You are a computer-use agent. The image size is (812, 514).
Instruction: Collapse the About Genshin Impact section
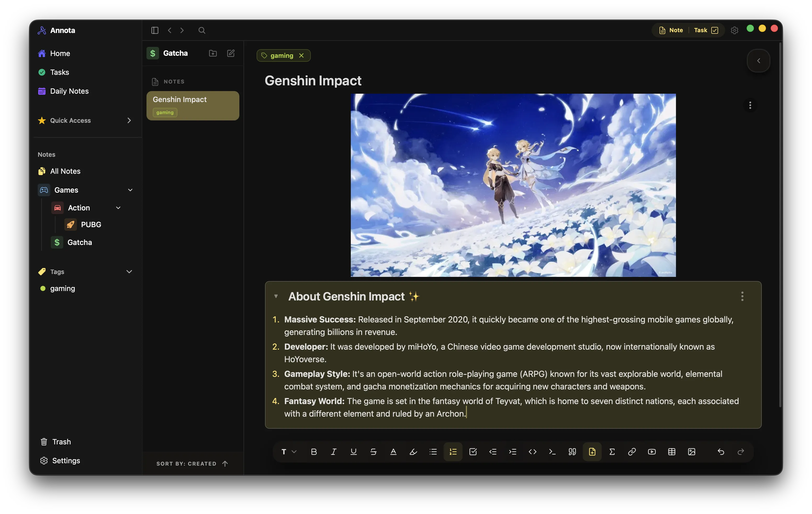tap(276, 296)
